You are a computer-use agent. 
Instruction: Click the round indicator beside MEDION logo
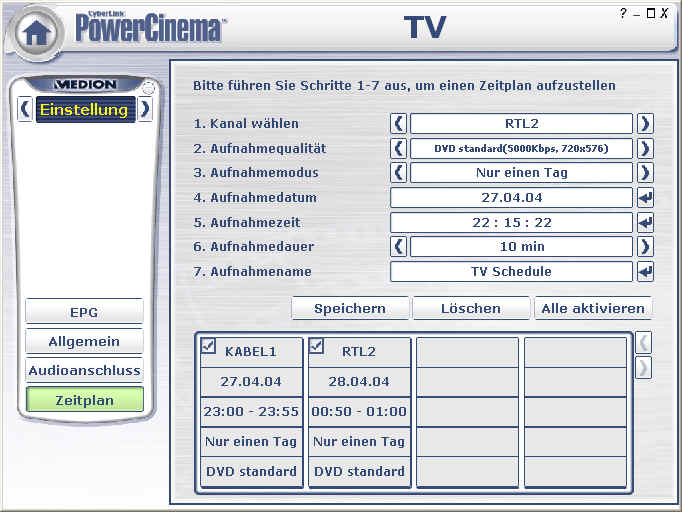click(148, 88)
